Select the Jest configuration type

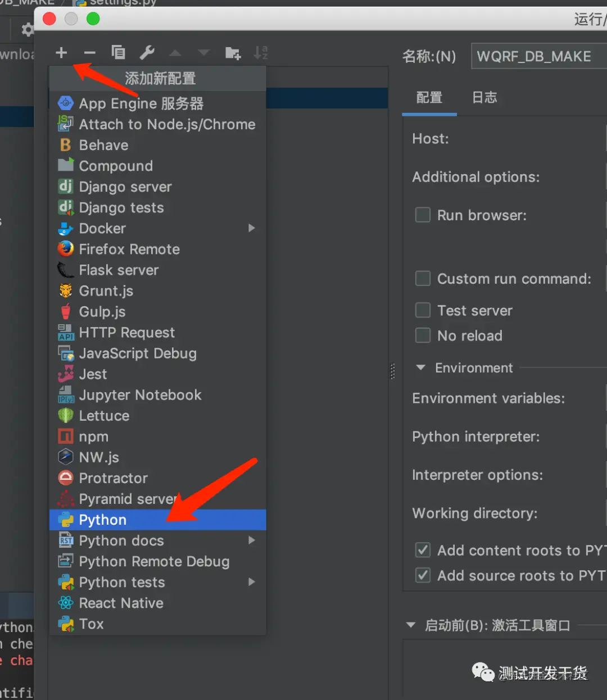pyautogui.click(x=158, y=374)
